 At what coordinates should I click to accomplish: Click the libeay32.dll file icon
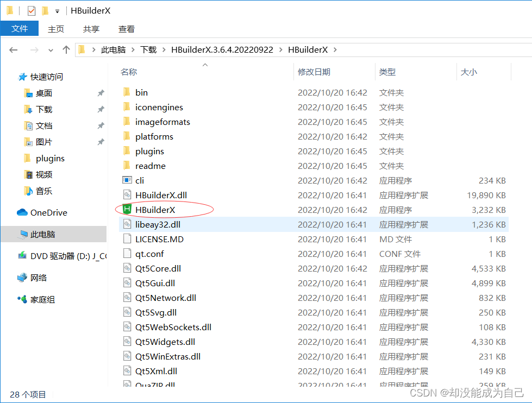click(x=127, y=224)
